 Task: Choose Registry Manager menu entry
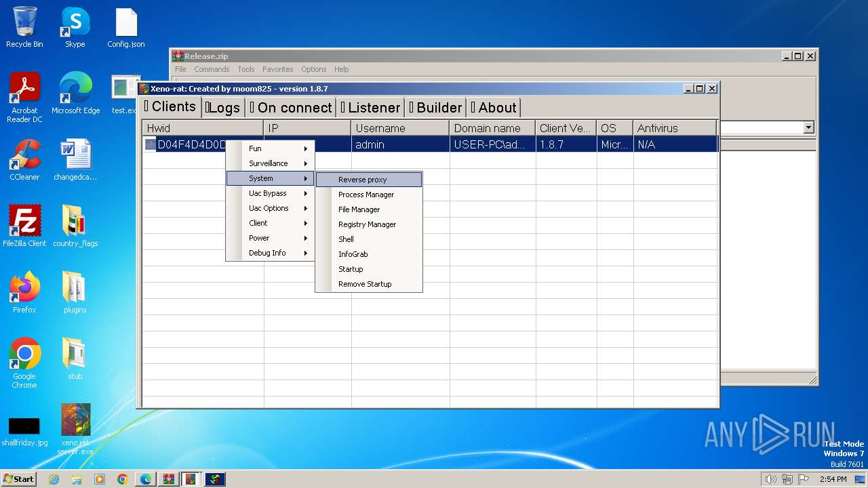pyautogui.click(x=369, y=224)
